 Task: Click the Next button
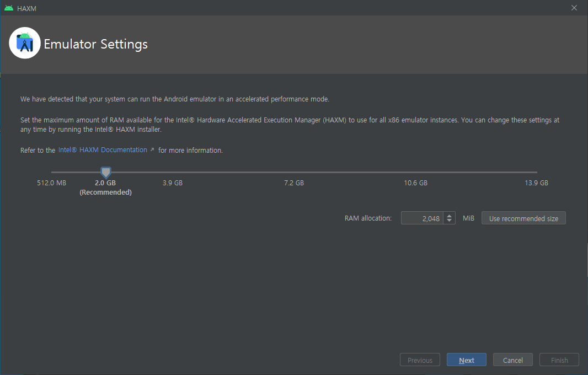point(467,360)
